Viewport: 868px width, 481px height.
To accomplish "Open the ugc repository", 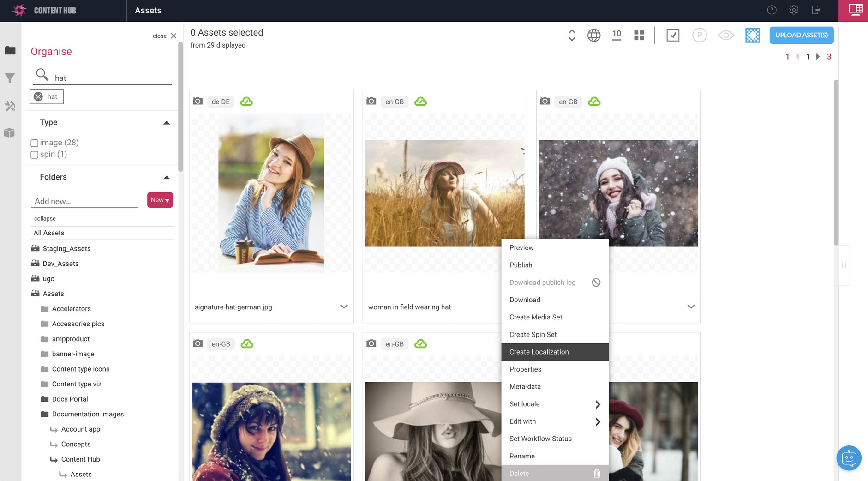I will point(48,279).
